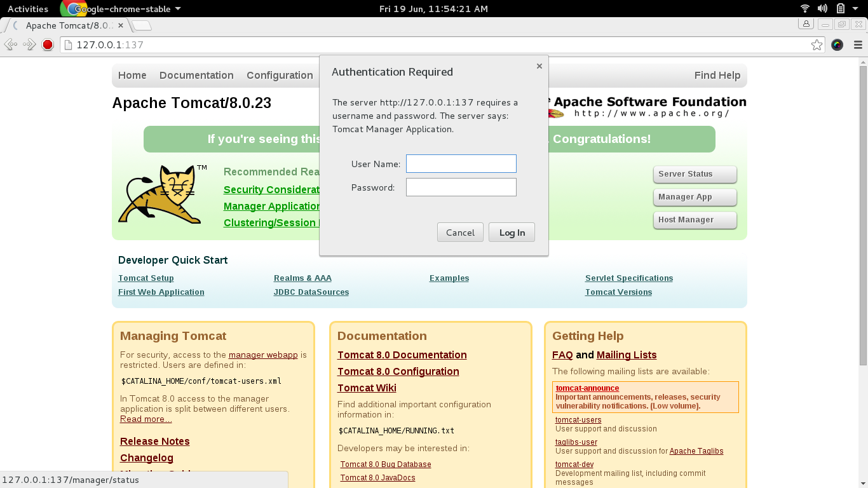Viewport: 868px width, 488px height.
Task: Click the color wheel extension icon
Action: (837, 44)
